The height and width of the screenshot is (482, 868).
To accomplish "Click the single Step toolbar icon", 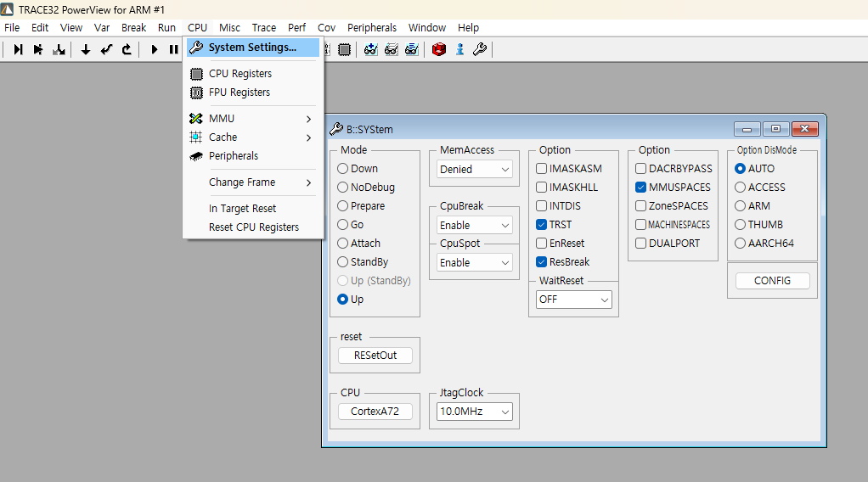I will tap(18, 50).
